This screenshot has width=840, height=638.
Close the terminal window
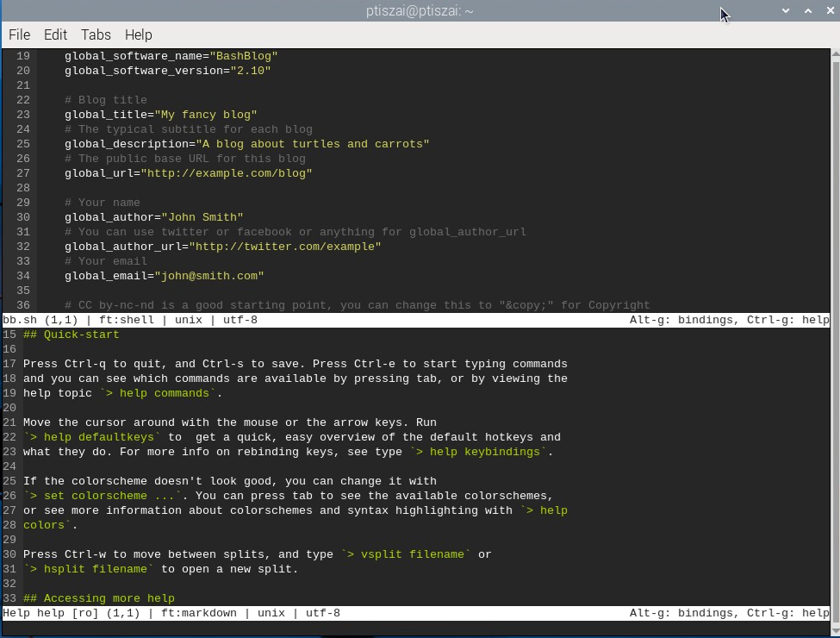coord(830,10)
